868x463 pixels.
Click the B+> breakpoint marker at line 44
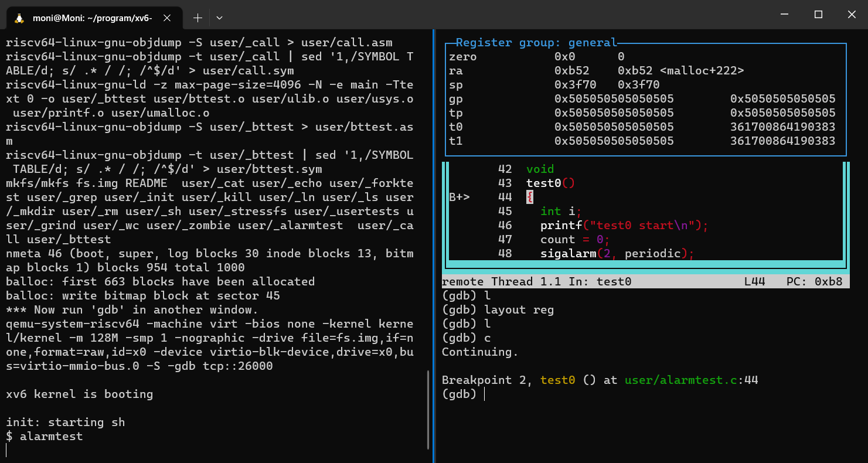pos(459,198)
